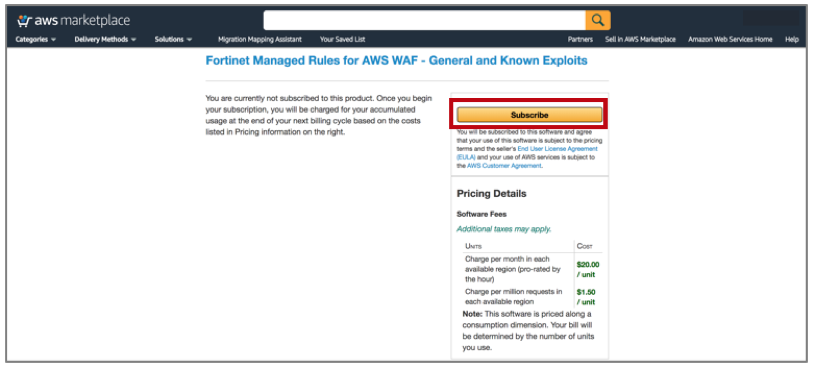This screenshot has width=814, height=368.
Task: Open Migration Mapping Assistant
Action: pyautogui.click(x=260, y=39)
